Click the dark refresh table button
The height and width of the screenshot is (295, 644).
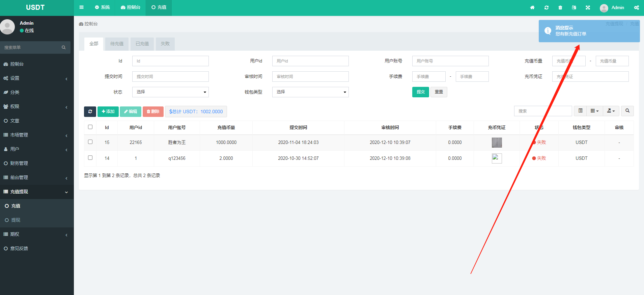(90, 112)
